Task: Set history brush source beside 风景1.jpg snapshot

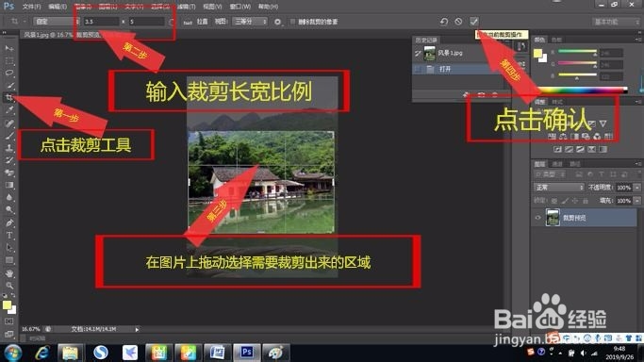Action: coord(418,53)
